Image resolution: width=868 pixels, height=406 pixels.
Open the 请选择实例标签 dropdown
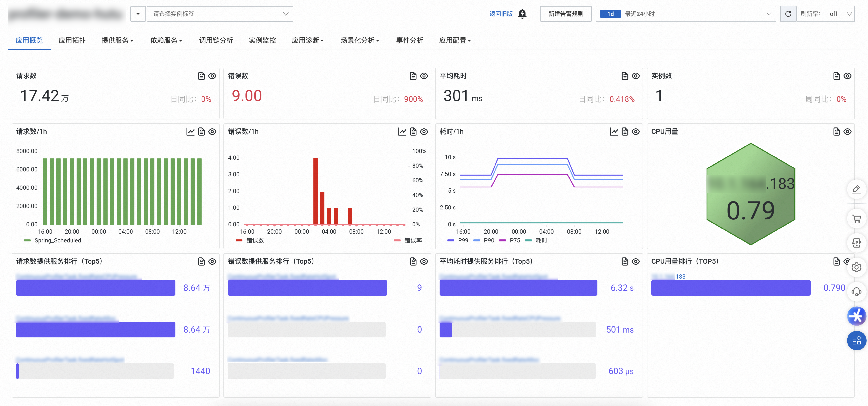pos(220,14)
